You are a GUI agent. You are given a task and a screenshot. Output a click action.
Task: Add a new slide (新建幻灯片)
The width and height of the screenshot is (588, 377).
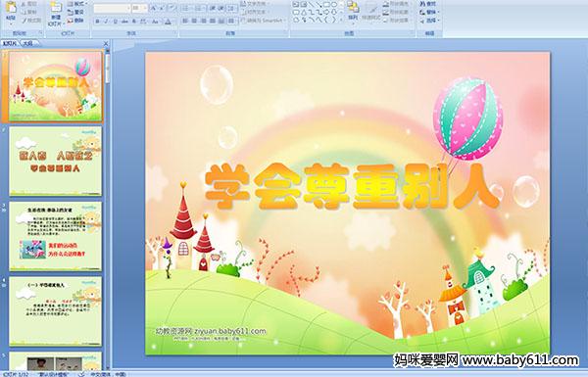tap(55, 15)
